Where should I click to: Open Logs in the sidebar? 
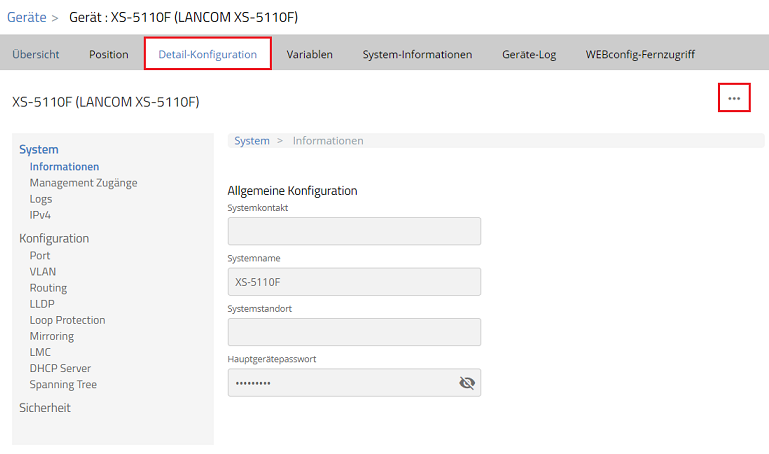point(41,199)
